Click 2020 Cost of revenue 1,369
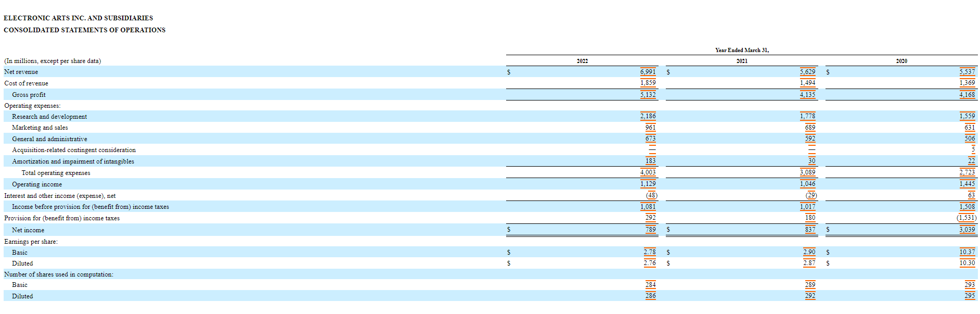This screenshot has height=314, width=980. coord(967,83)
